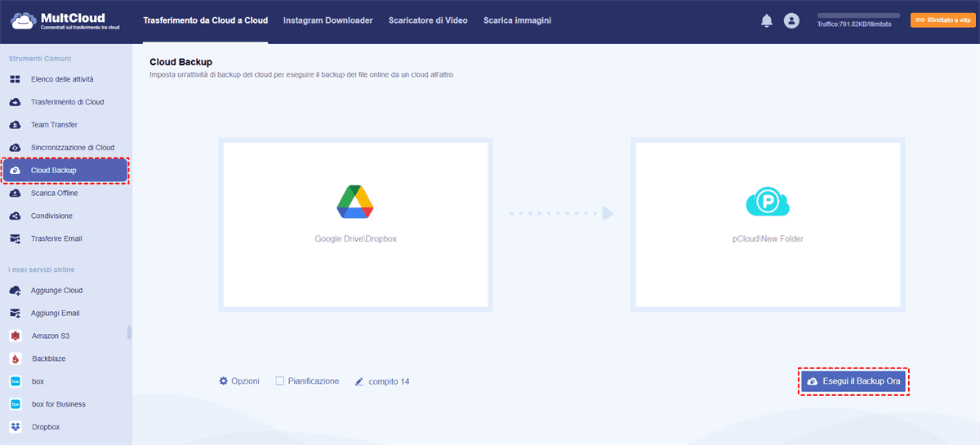Select source box Google Drive\Dropbox
This screenshot has height=445, width=980.
(355, 225)
